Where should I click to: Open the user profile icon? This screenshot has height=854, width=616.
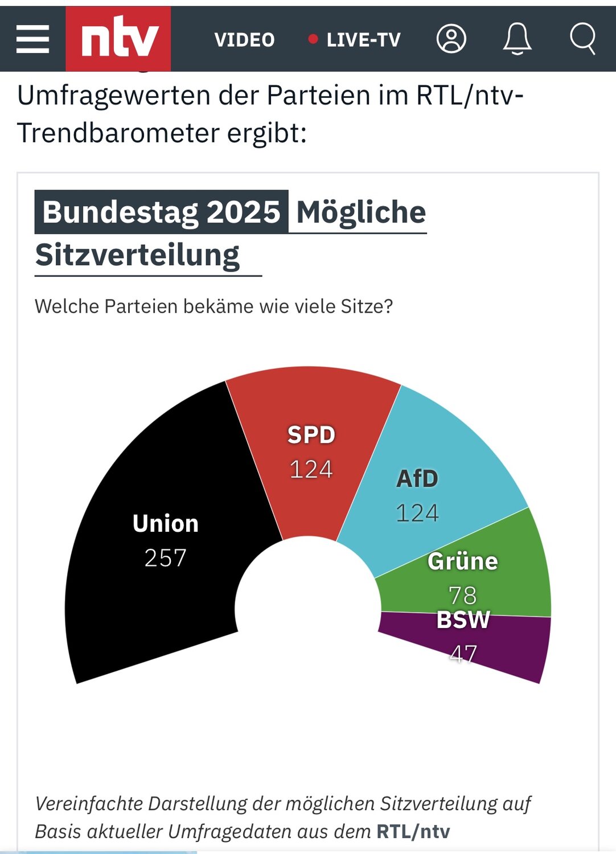(x=451, y=39)
